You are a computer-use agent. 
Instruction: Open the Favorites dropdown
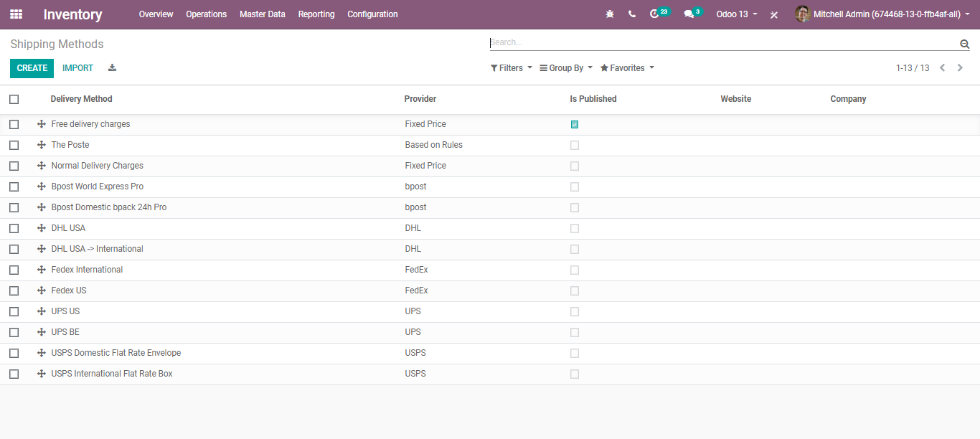[x=627, y=68]
